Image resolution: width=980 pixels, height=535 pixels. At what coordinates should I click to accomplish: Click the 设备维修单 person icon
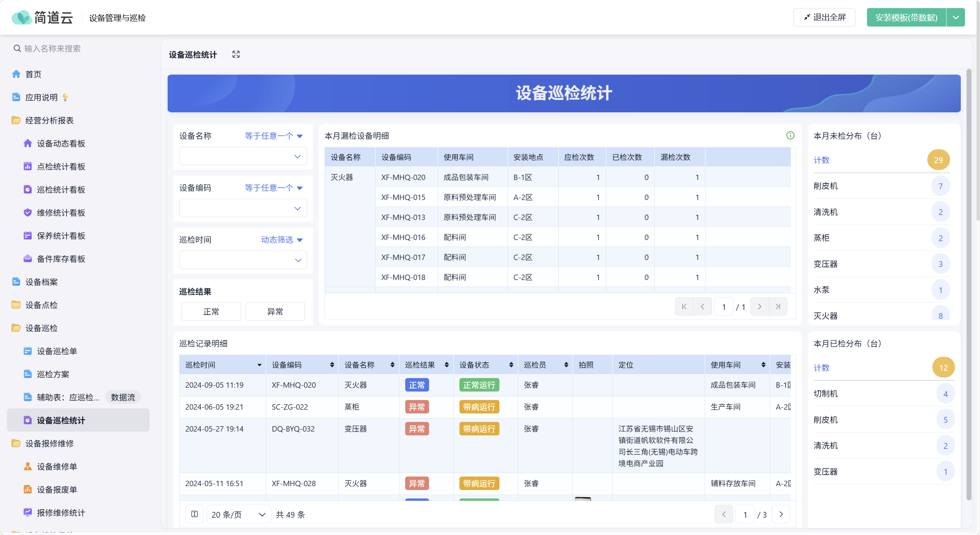pyautogui.click(x=28, y=466)
